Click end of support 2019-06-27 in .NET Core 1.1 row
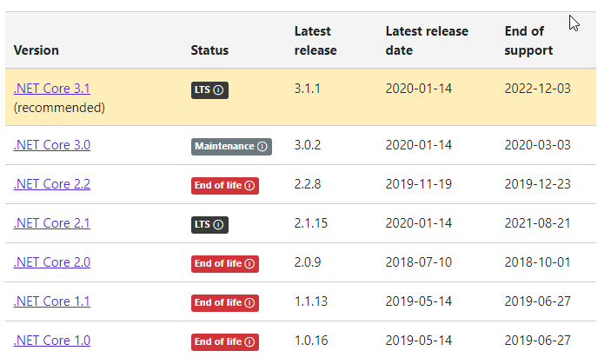Screen dimensions: 611x364 pyautogui.click(x=538, y=301)
